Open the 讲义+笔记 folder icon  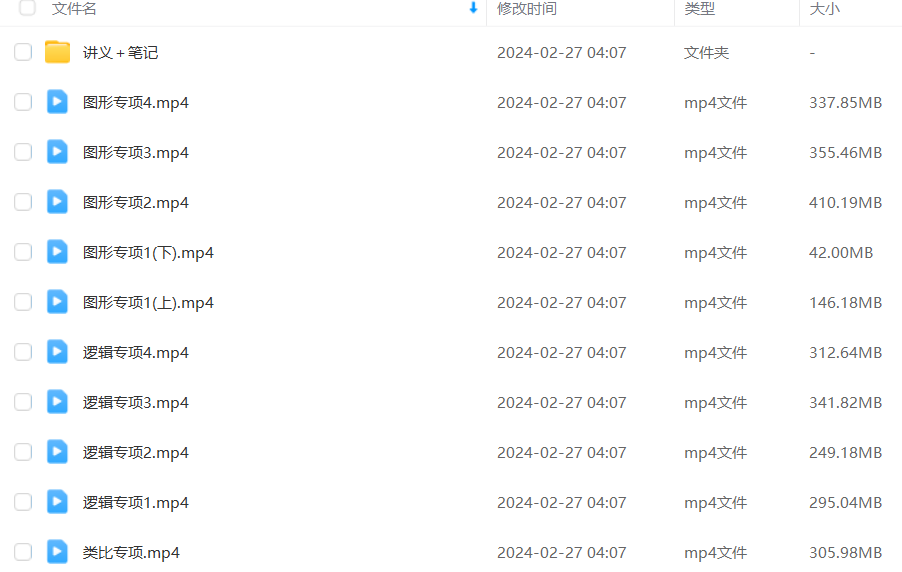coord(57,52)
